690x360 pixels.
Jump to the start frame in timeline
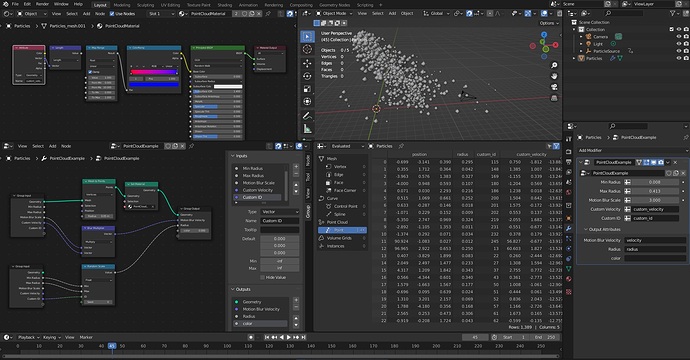tap(267, 337)
